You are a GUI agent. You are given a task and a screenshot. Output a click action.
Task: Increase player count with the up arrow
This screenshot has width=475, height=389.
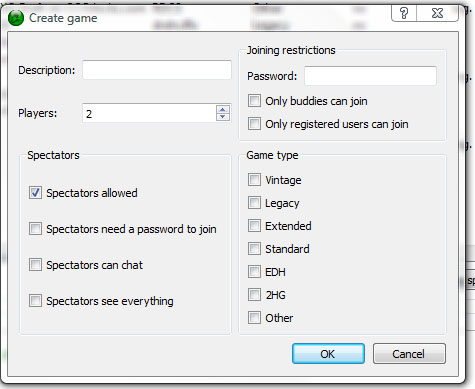tap(223, 109)
